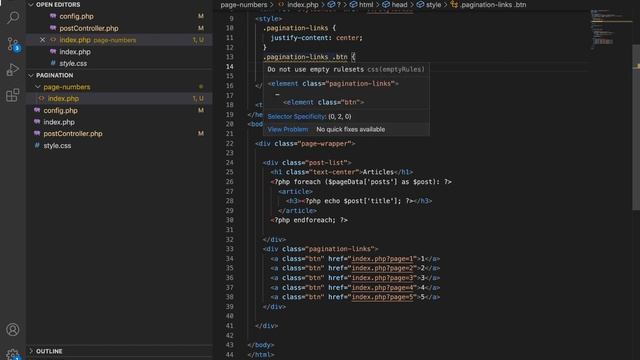The width and height of the screenshot is (640, 360).
Task: Collapse the OPEN EDITORS section
Action: 31,5
